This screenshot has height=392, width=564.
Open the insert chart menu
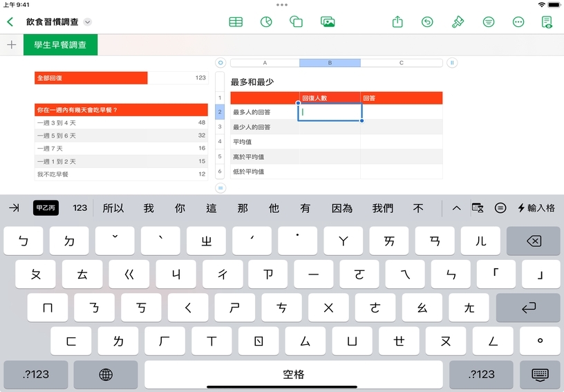265,21
